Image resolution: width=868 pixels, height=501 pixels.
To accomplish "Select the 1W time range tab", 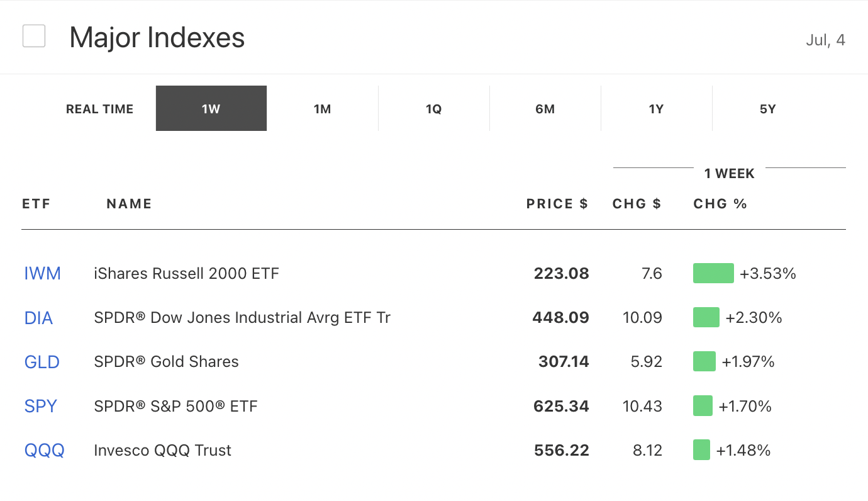I will coord(211,108).
